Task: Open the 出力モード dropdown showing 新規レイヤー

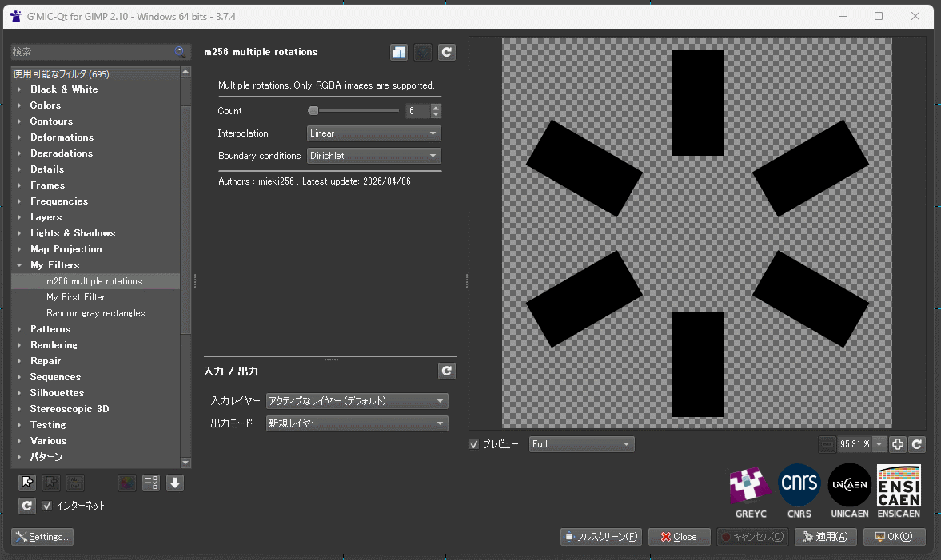Action: click(x=357, y=423)
